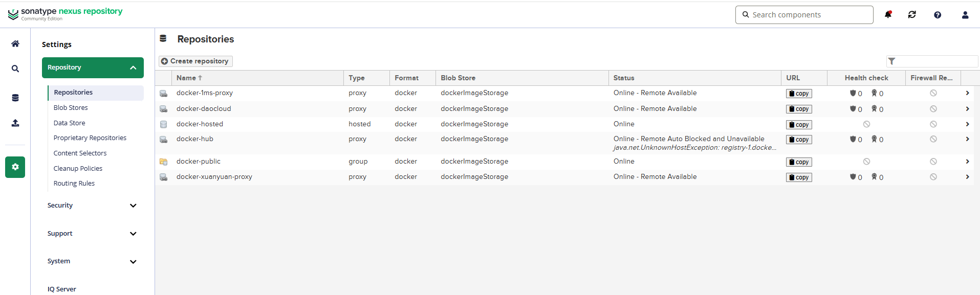Click the refresh icon in the header

click(912, 15)
